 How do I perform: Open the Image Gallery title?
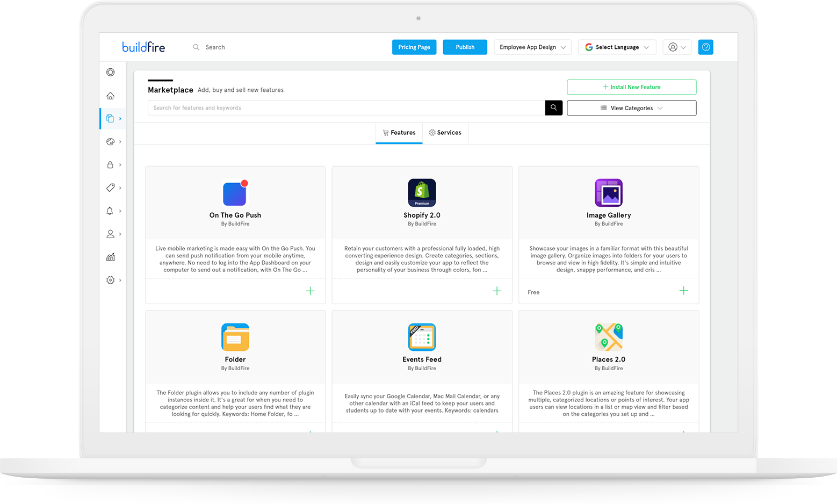pos(609,215)
